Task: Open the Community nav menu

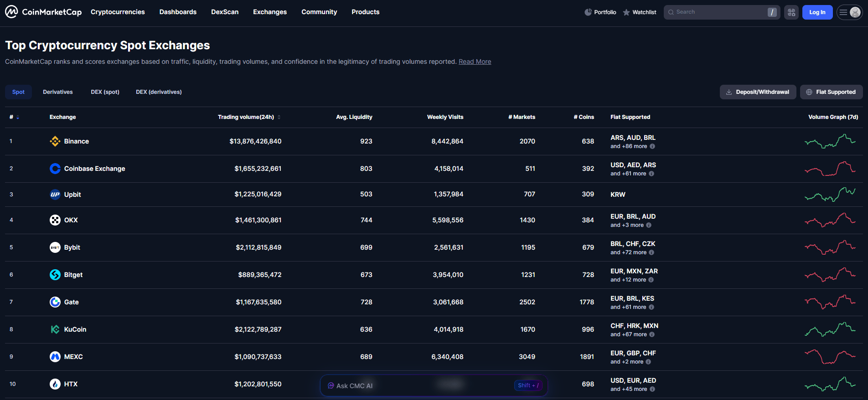Action: coord(319,12)
